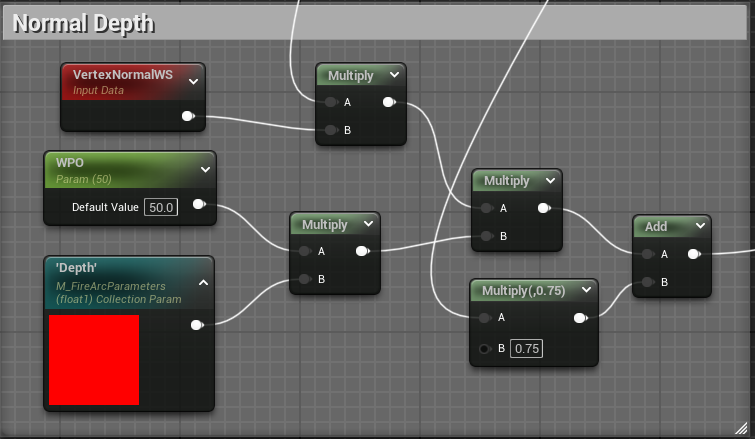Expand the WPO parameter node chevron
Image resolution: width=755 pixels, height=439 pixels.
click(x=204, y=169)
